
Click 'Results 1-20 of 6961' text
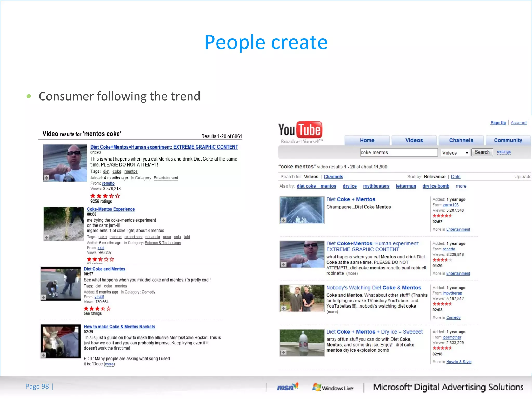pyautogui.click(x=222, y=136)
